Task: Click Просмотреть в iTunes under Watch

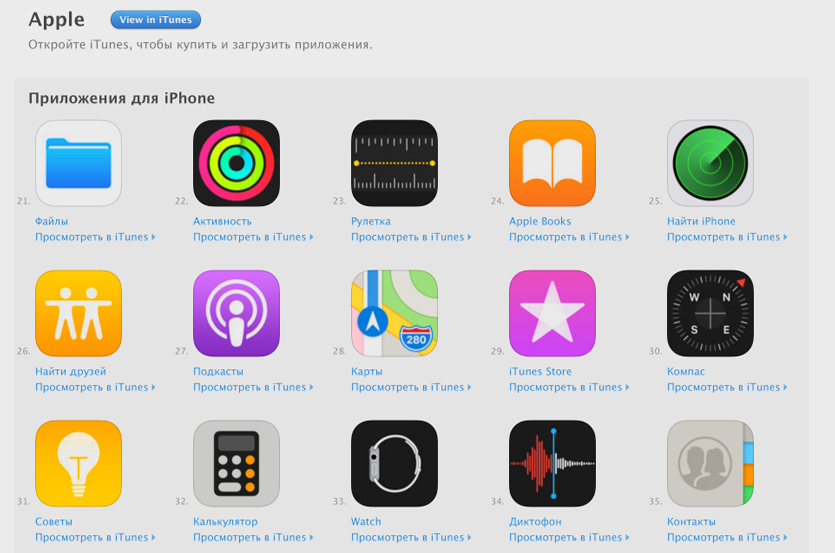Action: 411,538
